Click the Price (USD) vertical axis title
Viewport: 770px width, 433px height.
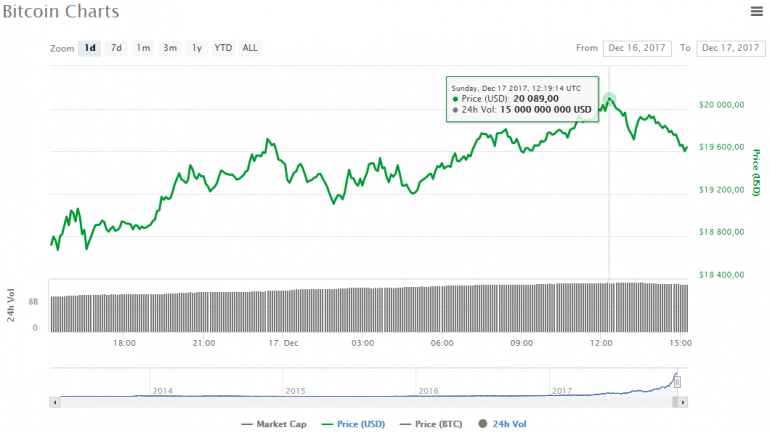point(756,173)
